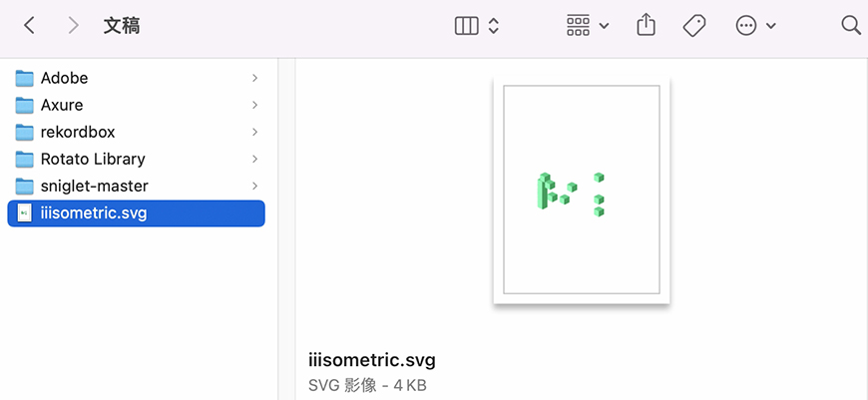Viewport: 868px width, 400px height.
Task: Click the group-by grid icon
Action: pos(578,26)
